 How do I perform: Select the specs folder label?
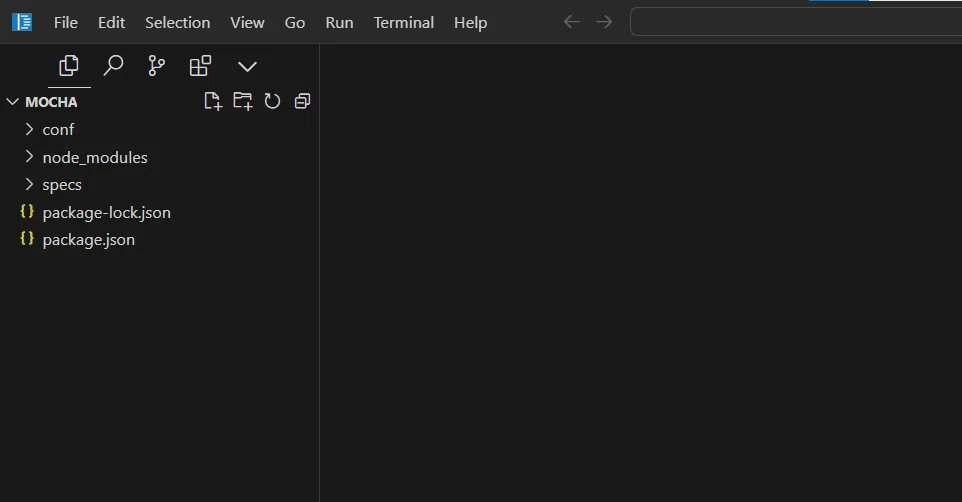(x=62, y=185)
